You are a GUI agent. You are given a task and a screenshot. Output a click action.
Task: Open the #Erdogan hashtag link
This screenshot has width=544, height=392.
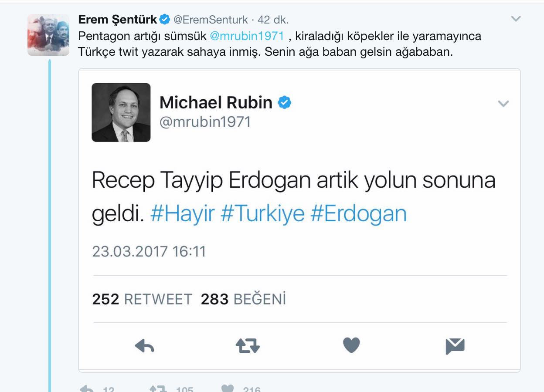tap(359, 214)
